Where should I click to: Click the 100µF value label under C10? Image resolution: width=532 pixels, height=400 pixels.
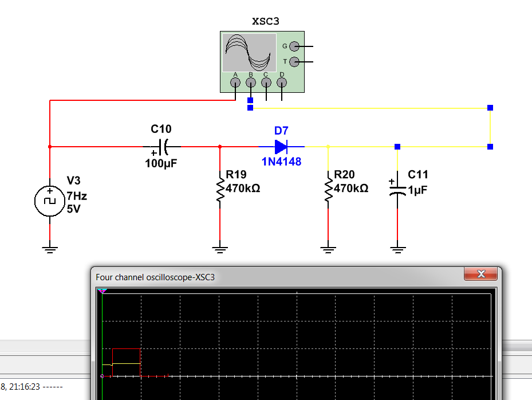point(161,163)
